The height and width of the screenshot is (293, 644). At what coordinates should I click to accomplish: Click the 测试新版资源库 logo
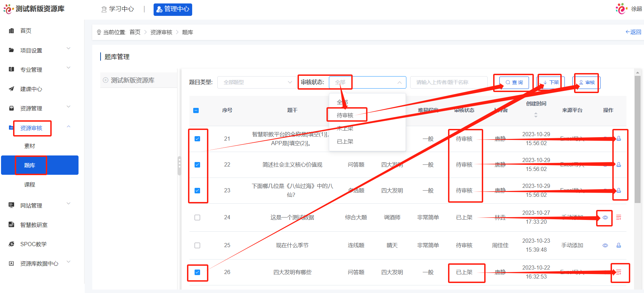point(34,9)
